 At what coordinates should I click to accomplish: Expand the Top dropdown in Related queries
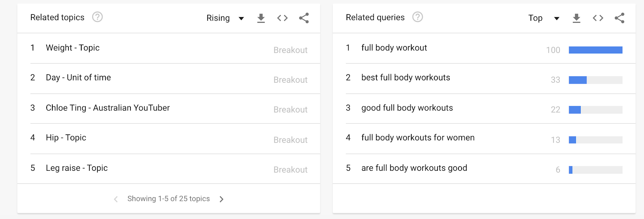pos(544,18)
